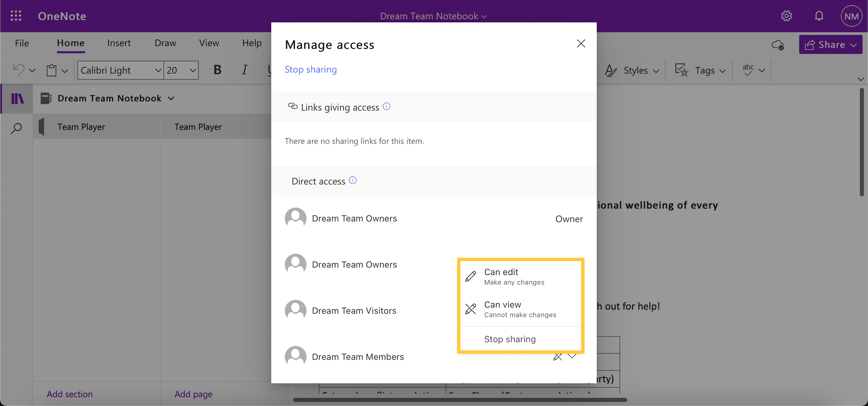Click the crossed pencil icon next to Can view
The width and height of the screenshot is (868, 406).
coord(471,309)
